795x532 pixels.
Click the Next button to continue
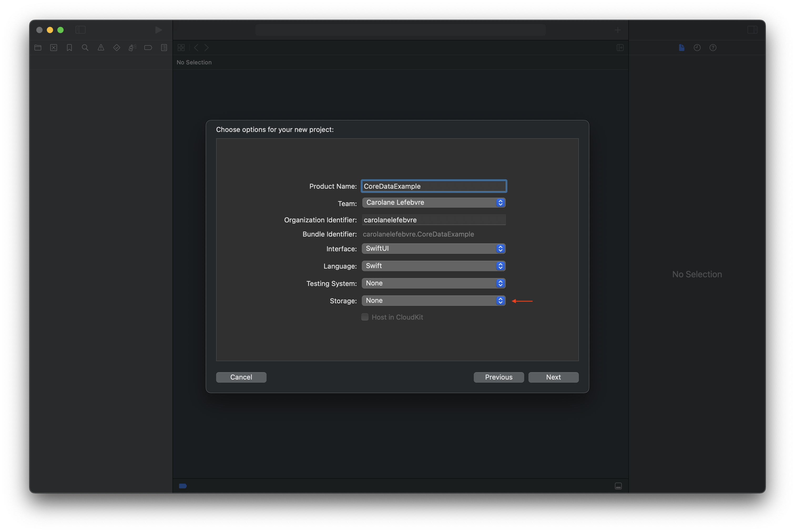coord(553,377)
